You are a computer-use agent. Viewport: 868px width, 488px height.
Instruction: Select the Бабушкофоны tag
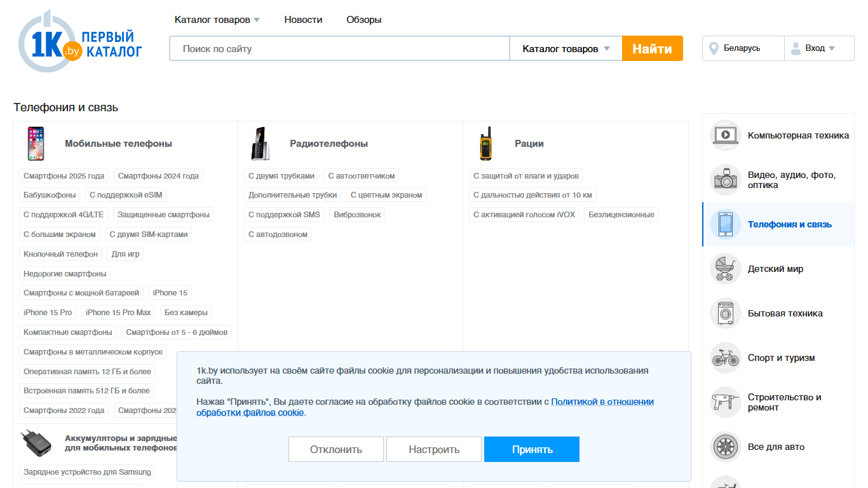(50, 195)
